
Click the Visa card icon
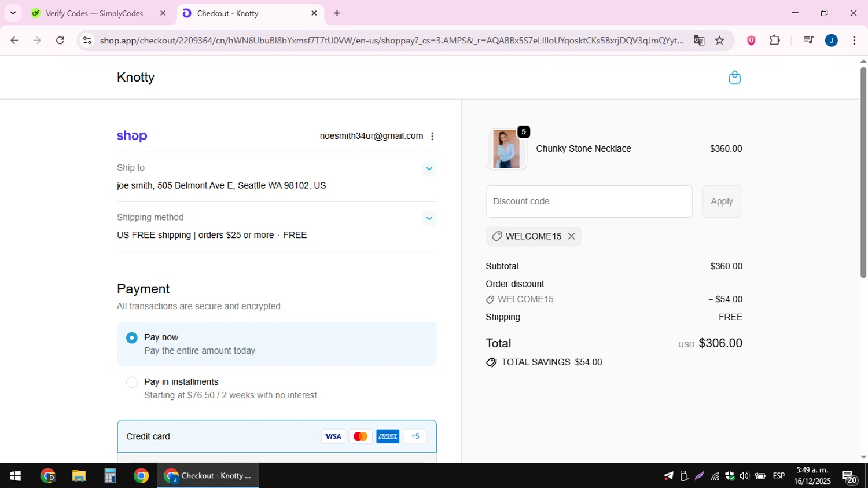[x=333, y=436]
